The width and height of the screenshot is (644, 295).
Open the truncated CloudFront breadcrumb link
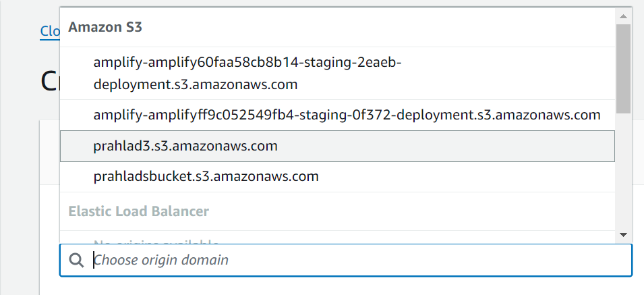click(50, 31)
